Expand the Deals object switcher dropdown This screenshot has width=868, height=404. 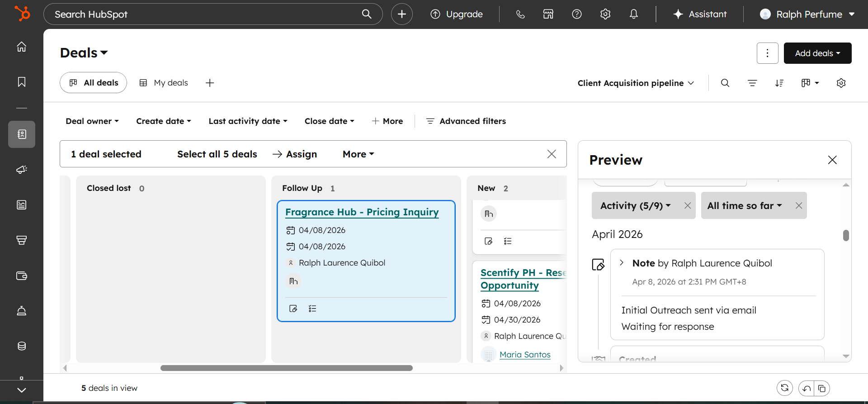(84, 53)
